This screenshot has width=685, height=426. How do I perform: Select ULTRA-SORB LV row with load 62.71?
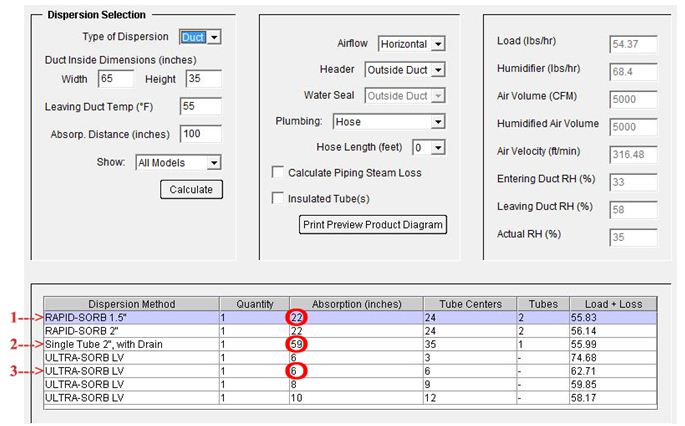[x=350, y=371]
